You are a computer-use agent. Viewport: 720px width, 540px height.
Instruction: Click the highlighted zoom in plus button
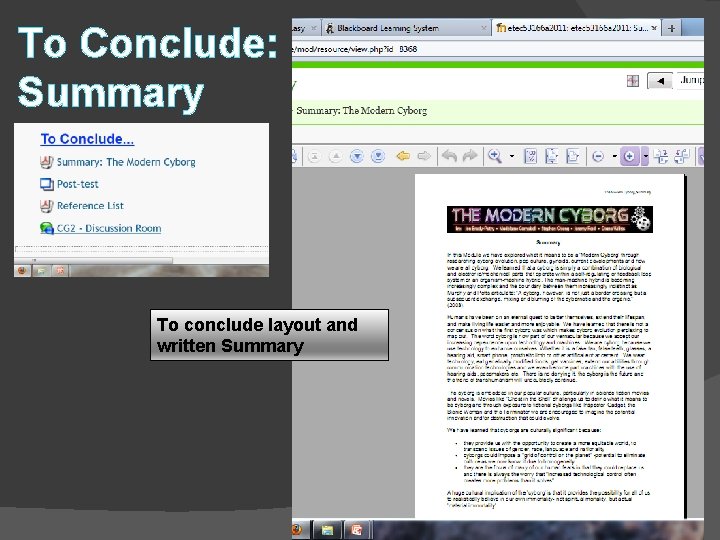630,156
